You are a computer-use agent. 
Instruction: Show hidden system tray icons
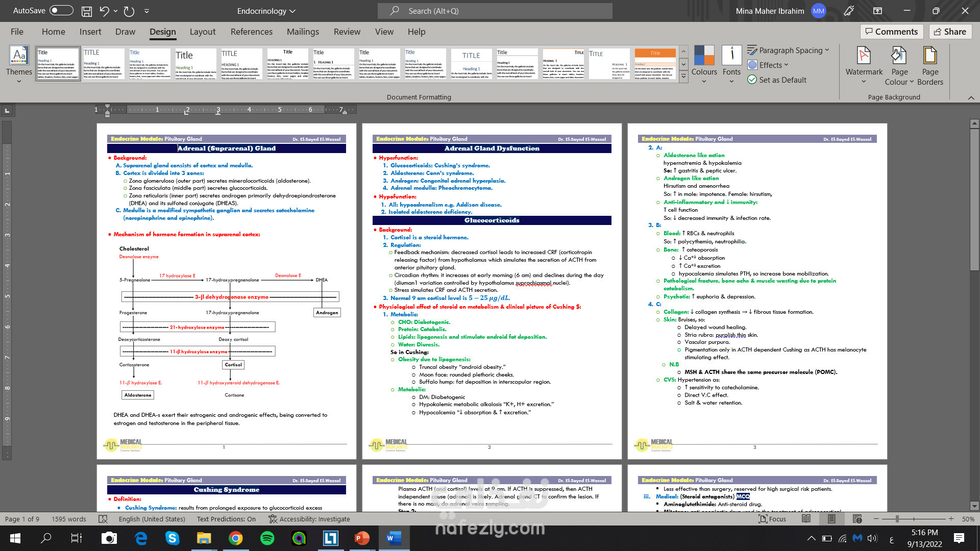tap(811, 538)
